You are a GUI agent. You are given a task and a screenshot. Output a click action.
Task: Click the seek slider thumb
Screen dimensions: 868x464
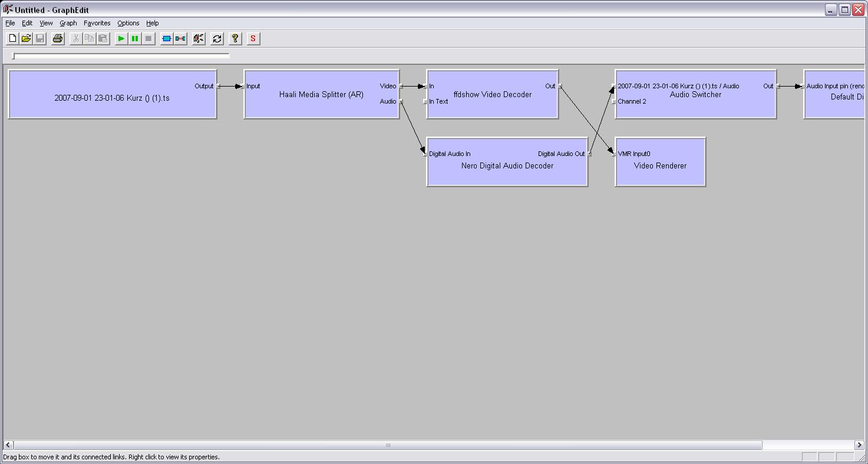pyautogui.click(x=14, y=56)
